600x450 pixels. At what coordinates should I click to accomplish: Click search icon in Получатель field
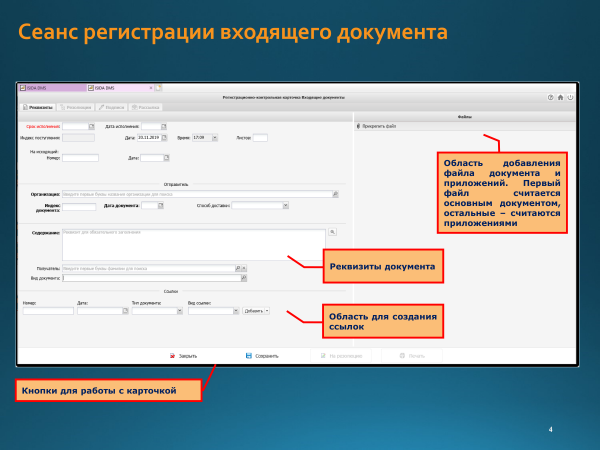239,268
